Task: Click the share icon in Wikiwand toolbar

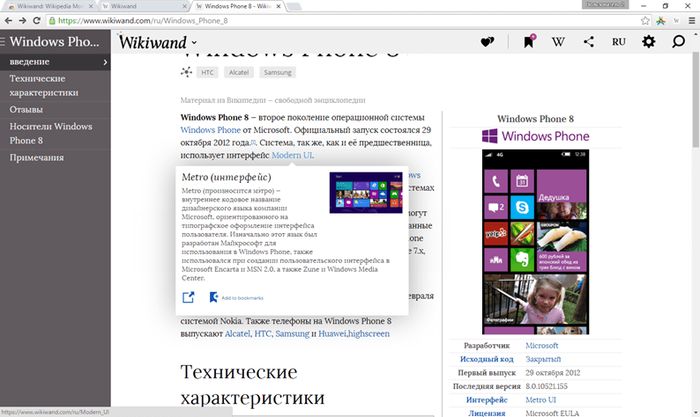Action: [588, 42]
